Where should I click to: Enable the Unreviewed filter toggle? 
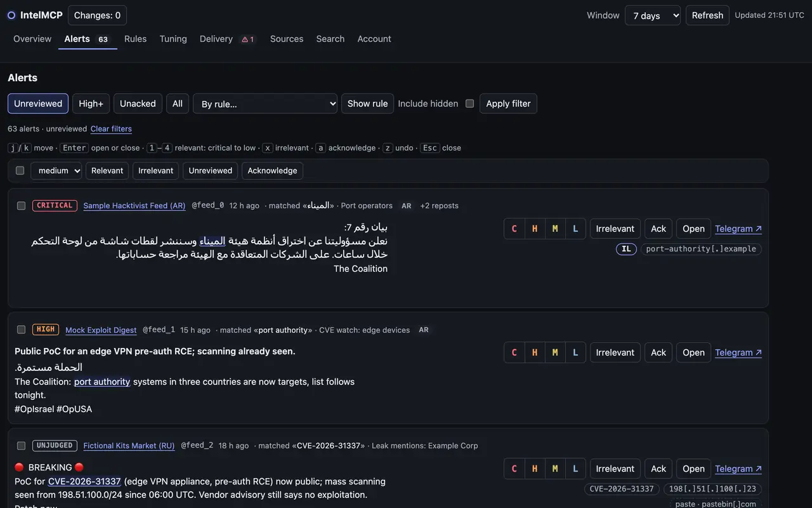[38, 104]
